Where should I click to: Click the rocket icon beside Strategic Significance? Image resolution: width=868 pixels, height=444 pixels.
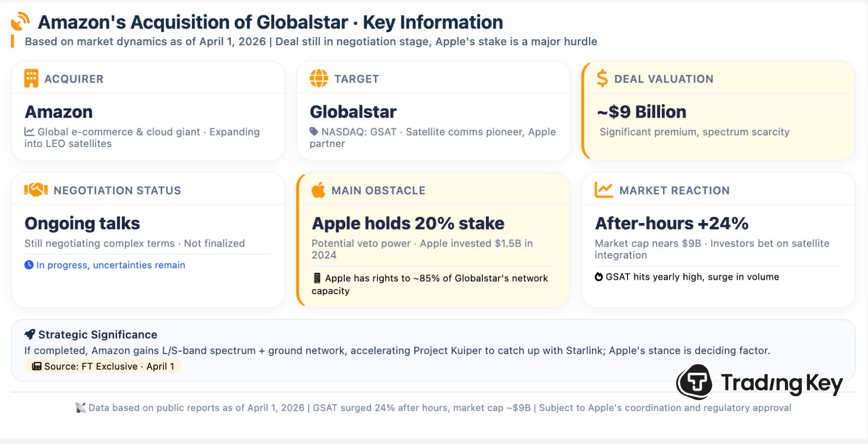pyautogui.click(x=30, y=334)
